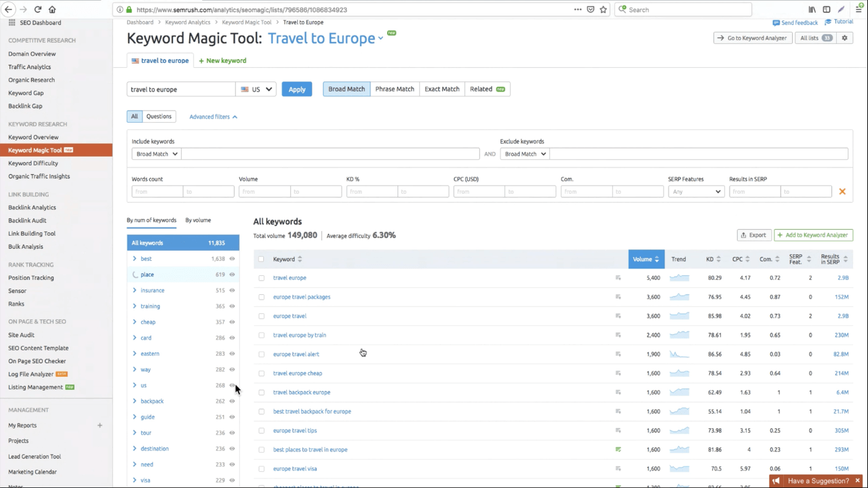
Task: Click Go to Keyword Analyzer button
Action: click(753, 38)
